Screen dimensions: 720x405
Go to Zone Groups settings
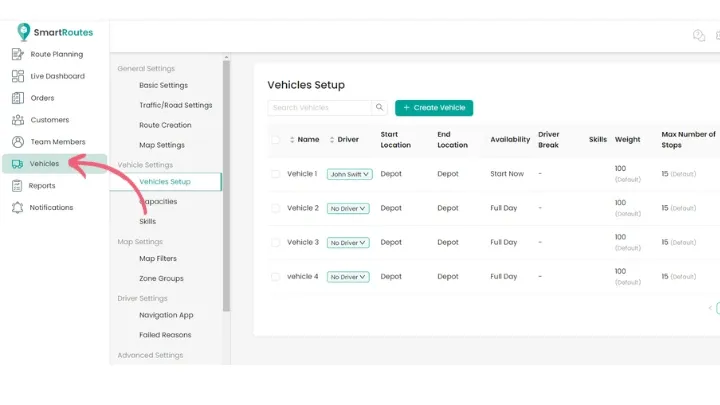pyautogui.click(x=161, y=279)
